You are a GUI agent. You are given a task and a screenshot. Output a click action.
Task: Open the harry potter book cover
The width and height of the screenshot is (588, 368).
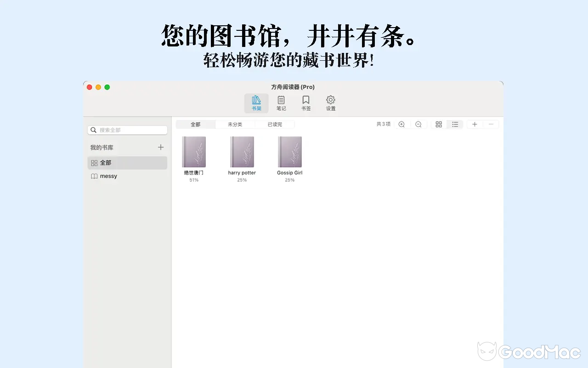[242, 152]
